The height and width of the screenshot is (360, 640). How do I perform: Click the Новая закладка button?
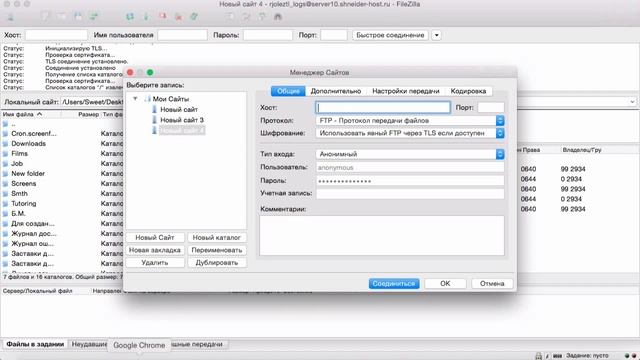pyautogui.click(x=155, y=250)
